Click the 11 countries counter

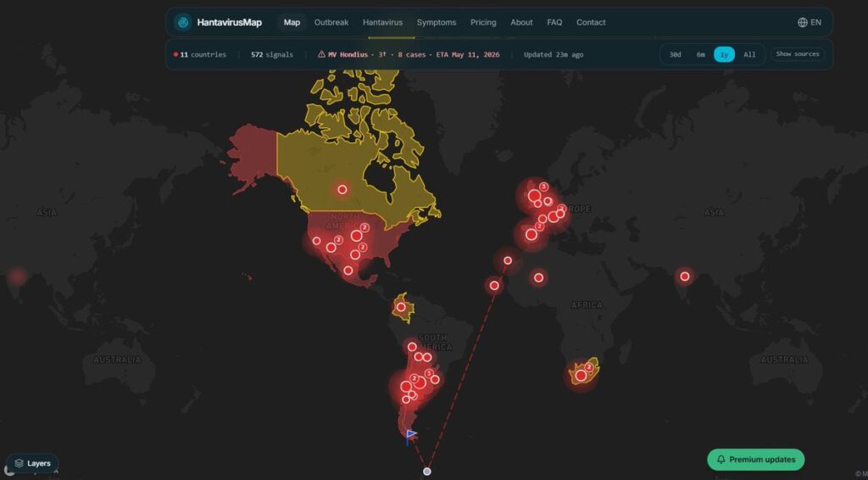point(200,54)
